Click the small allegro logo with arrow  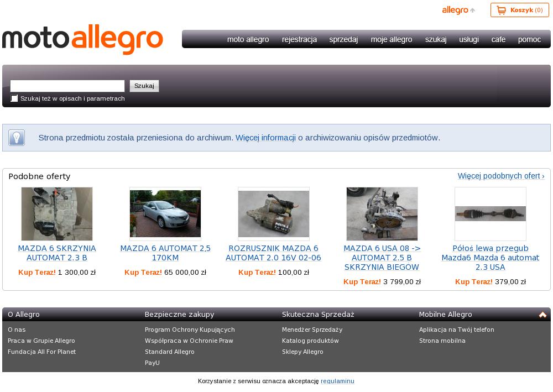458,10
